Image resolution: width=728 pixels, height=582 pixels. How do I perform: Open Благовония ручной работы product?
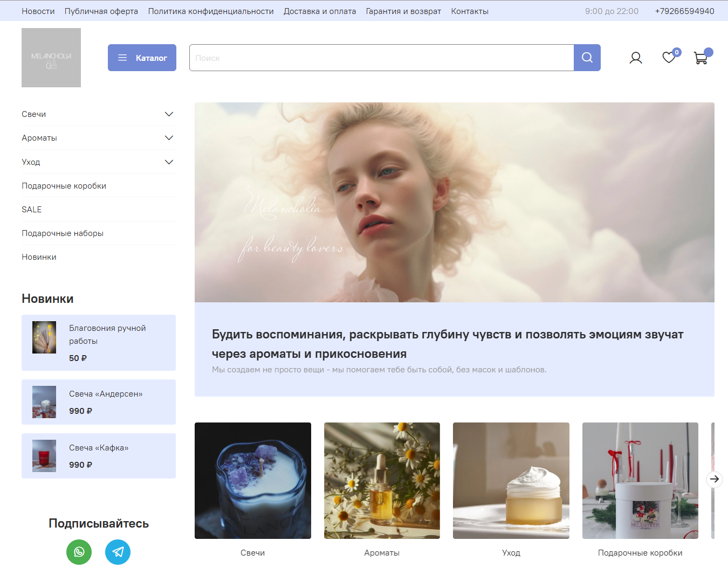pos(107,335)
